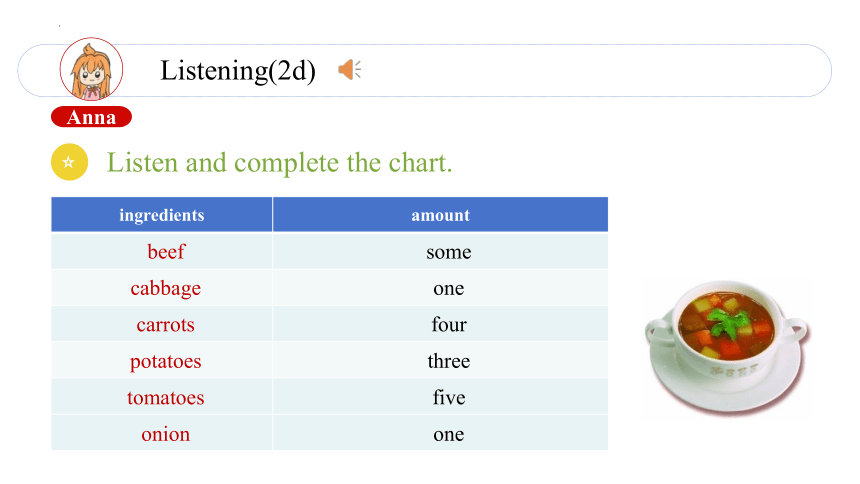Click the 'amount' column header
860x484 pixels.
pos(440,215)
